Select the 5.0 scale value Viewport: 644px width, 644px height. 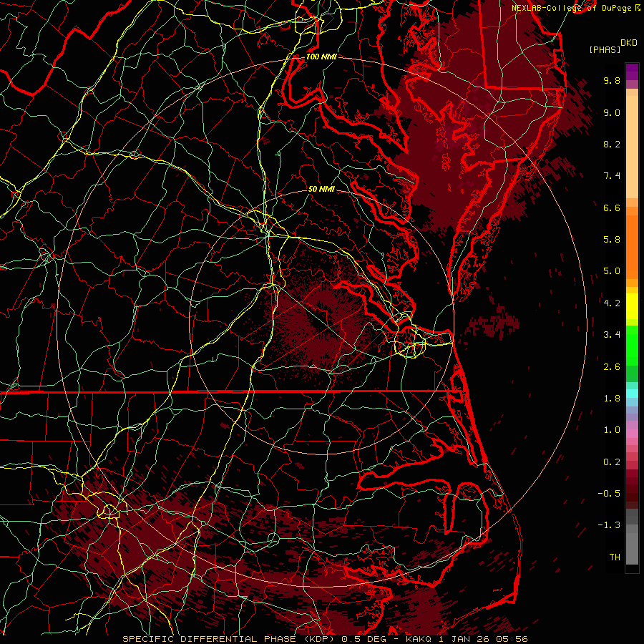tap(612, 271)
